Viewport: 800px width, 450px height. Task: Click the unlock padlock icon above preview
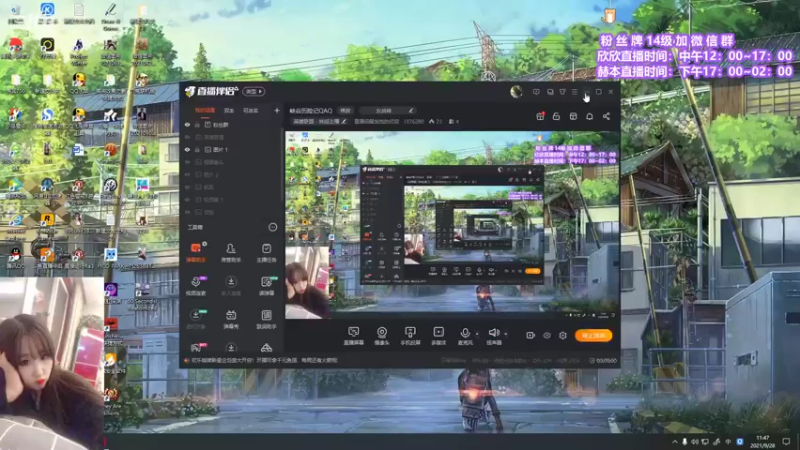[x=557, y=116]
